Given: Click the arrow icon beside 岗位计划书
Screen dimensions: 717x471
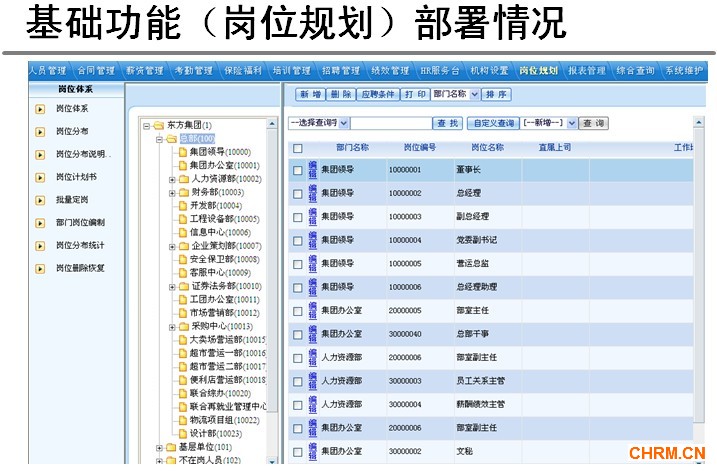Looking at the screenshot, I should point(40,177).
